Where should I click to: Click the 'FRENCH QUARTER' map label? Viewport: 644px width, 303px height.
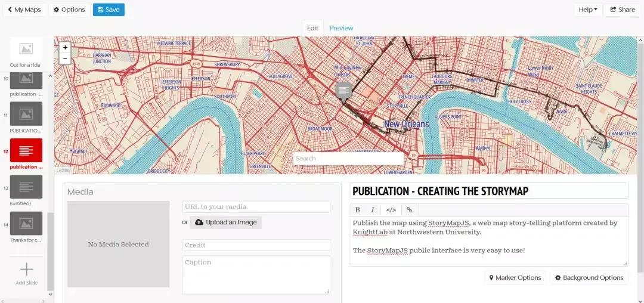point(414,97)
